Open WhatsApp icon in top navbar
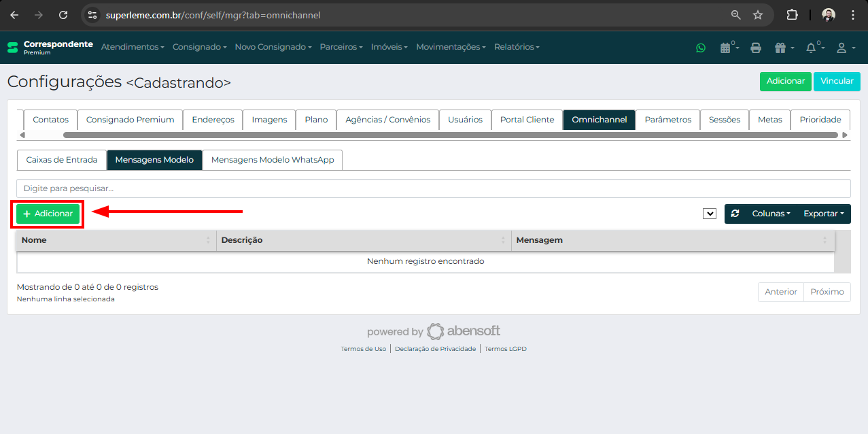The image size is (868, 434). pos(701,48)
